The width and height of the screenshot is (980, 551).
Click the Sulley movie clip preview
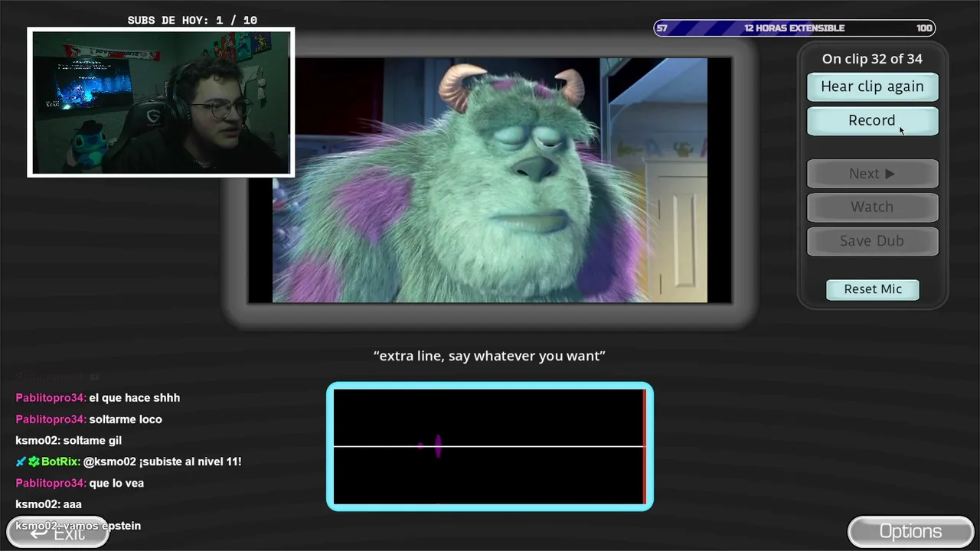(490, 180)
